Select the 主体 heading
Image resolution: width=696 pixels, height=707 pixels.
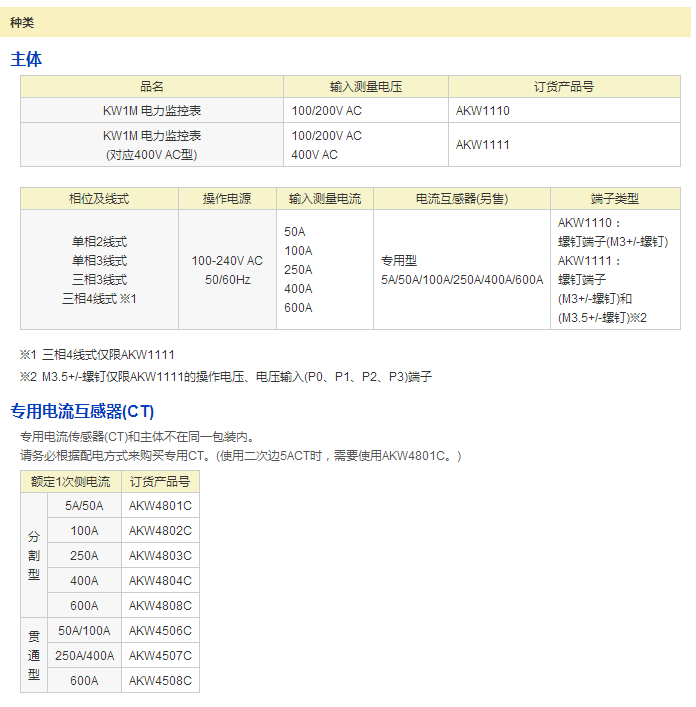(x=26, y=60)
